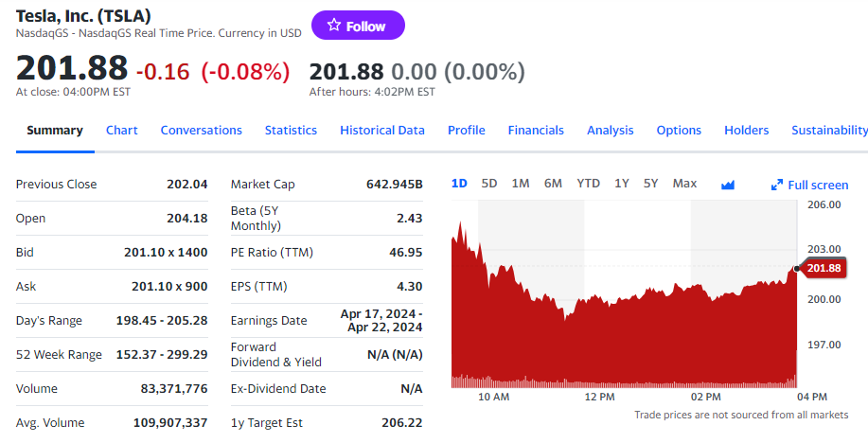This screenshot has width=868, height=443.
Task: Select YTD chart range
Action: 588,184
